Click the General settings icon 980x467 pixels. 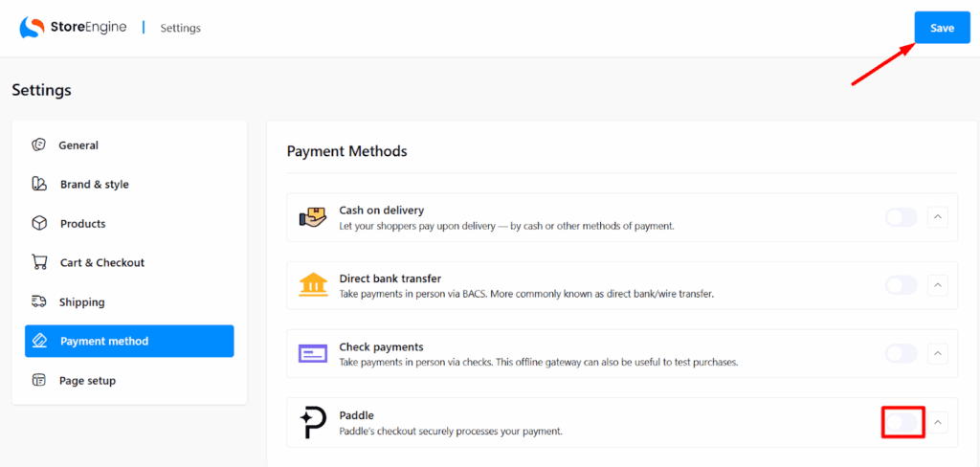tap(39, 145)
